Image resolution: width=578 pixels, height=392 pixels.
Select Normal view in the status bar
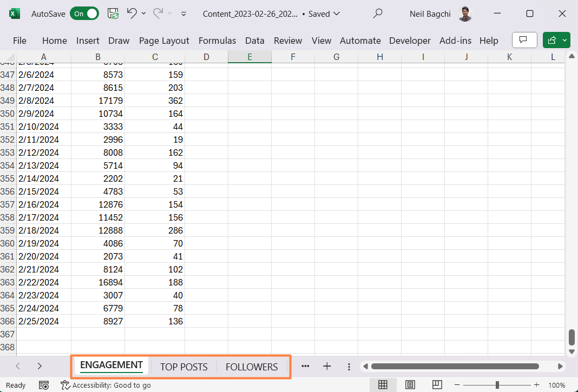(x=383, y=384)
